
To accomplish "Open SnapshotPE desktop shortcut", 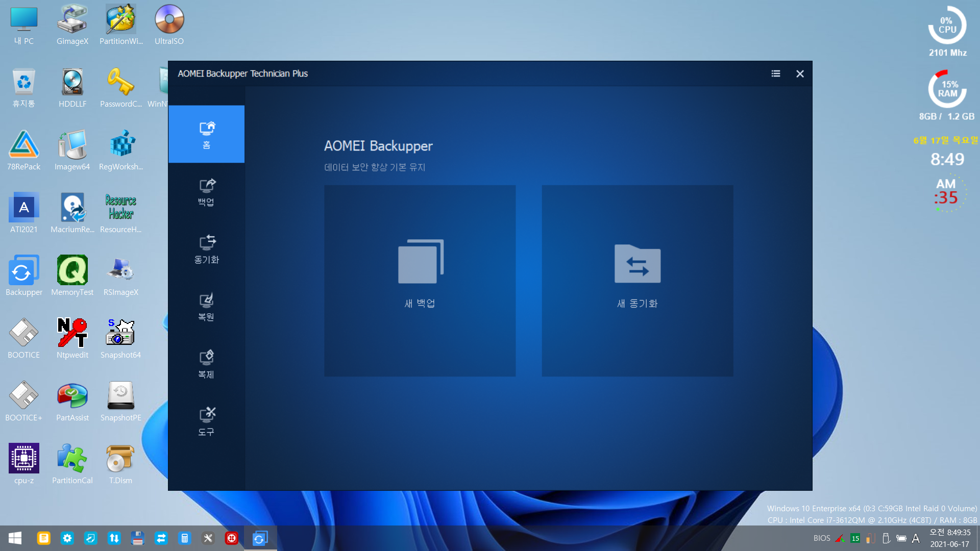I will [x=121, y=402].
